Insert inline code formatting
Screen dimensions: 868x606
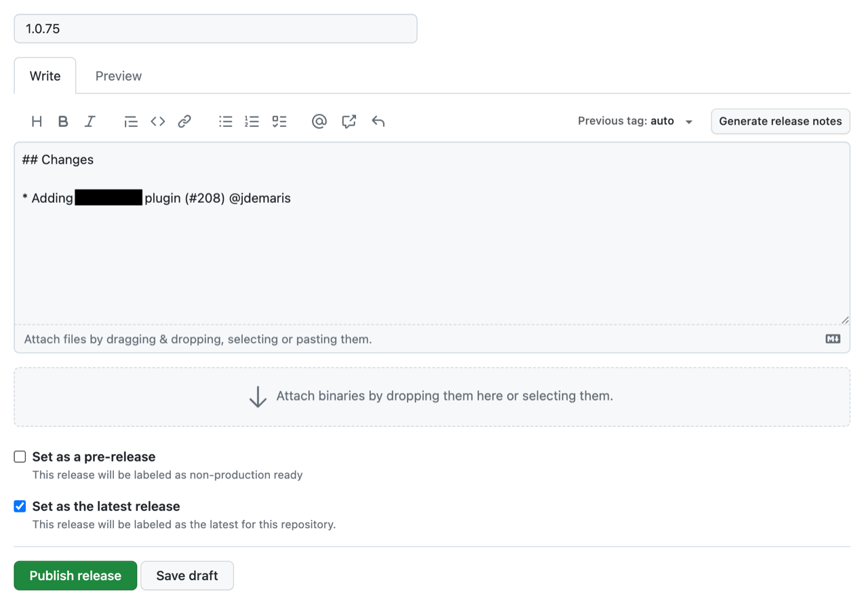(157, 121)
